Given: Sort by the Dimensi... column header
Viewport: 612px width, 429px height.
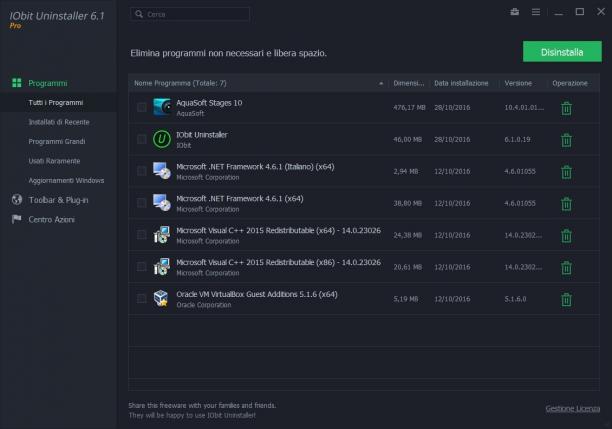Looking at the screenshot, I should pyautogui.click(x=409, y=83).
